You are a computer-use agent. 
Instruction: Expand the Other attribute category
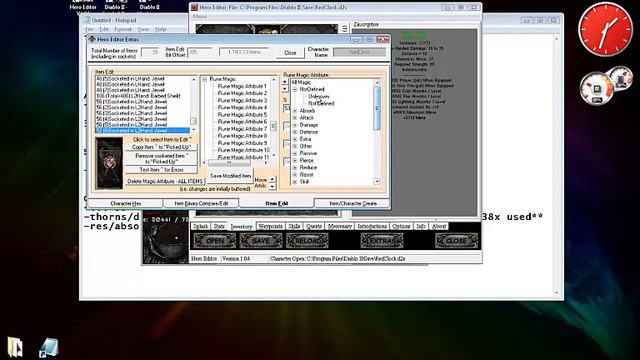pos(295,146)
